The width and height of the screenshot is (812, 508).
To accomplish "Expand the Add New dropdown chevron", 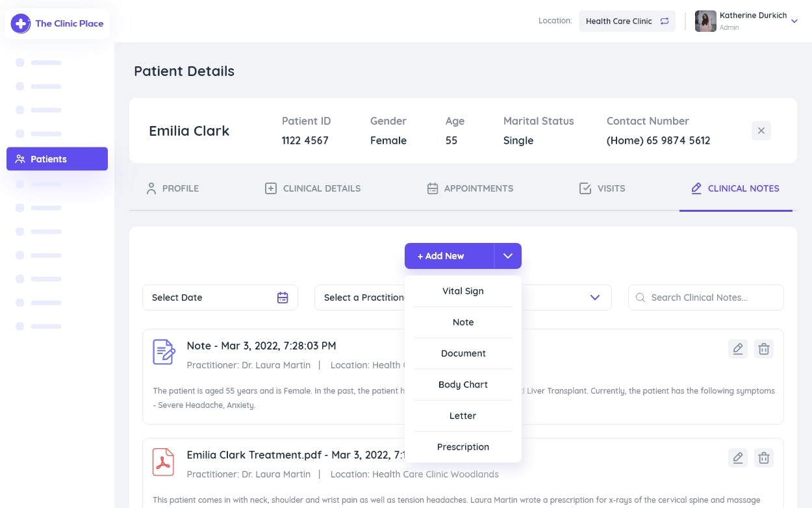I will point(507,255).
